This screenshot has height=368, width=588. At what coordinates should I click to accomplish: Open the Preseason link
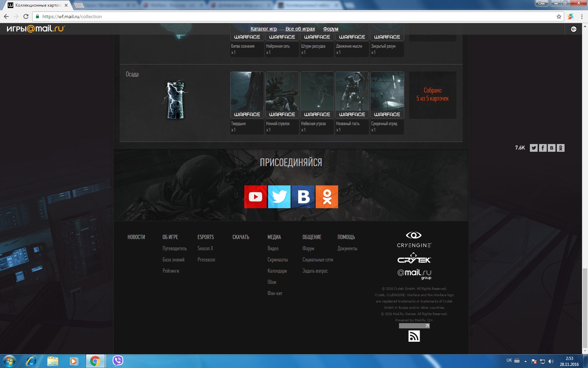tap(206, 260)
